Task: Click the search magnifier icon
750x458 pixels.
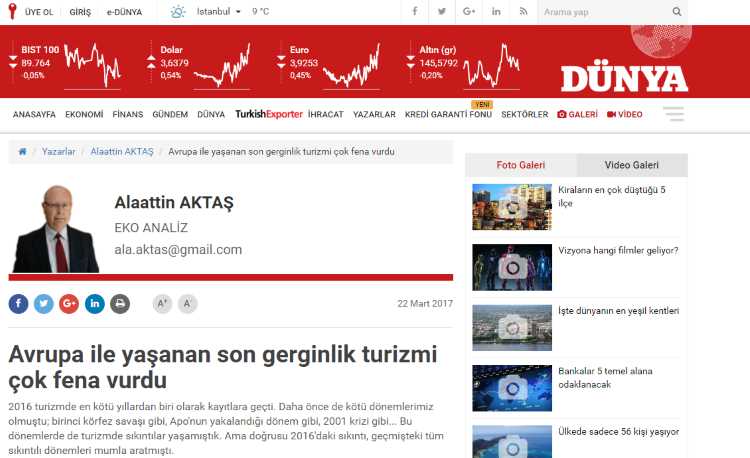Action: pyautogui.click(x=677, y=12)
